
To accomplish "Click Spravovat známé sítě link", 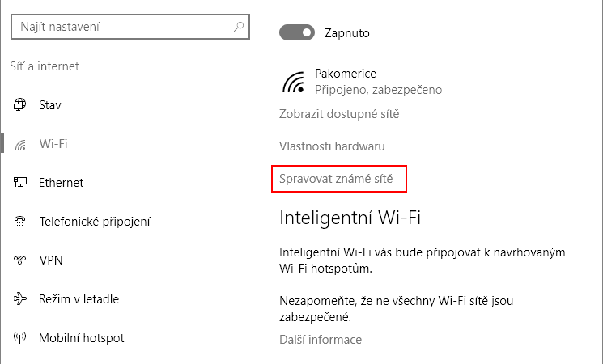I will tap(336, 179).
